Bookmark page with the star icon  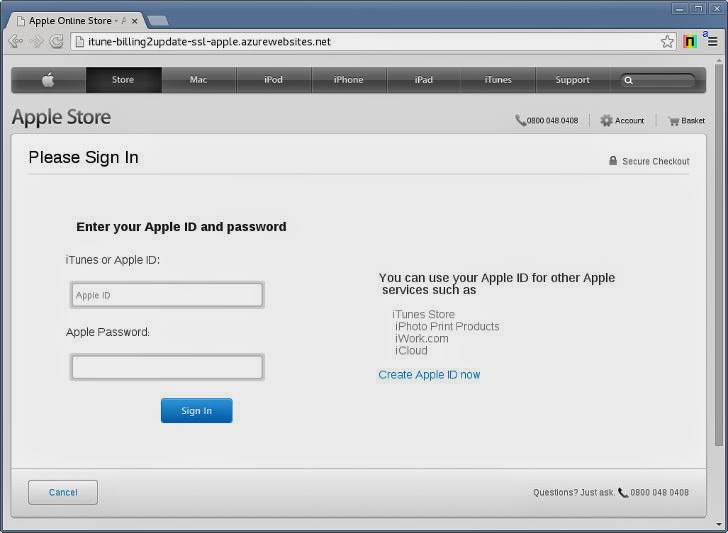[x=667, y=42]
